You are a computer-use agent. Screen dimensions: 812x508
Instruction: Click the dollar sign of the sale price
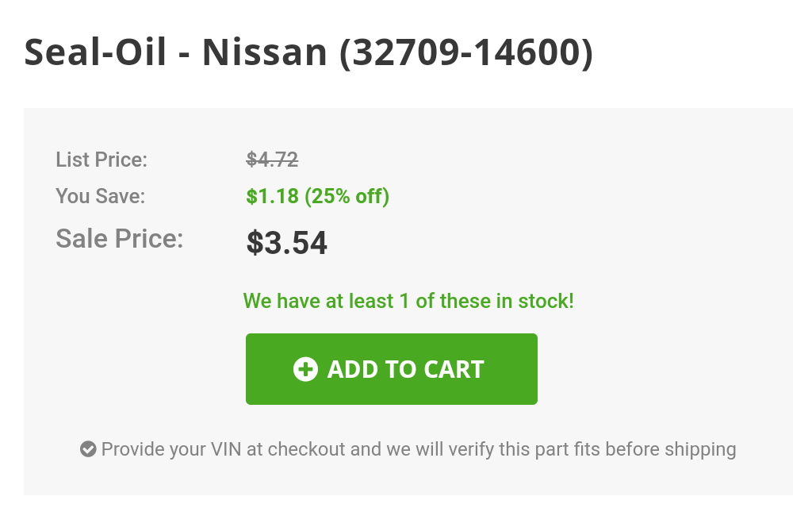(x=255, y=243)
